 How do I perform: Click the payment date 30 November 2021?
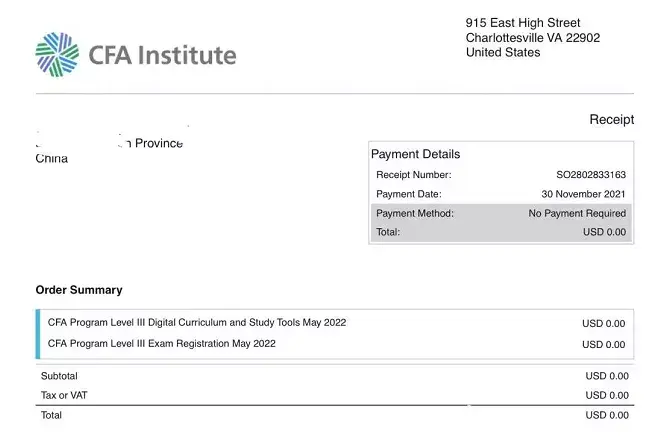click(584, 194)
